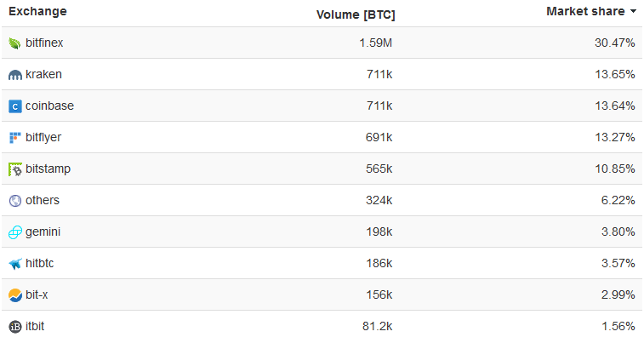The width and height of the screenshot is (644, 343).
Task: Sort by Volume [BTC] column header
Action: click(355, 14)
